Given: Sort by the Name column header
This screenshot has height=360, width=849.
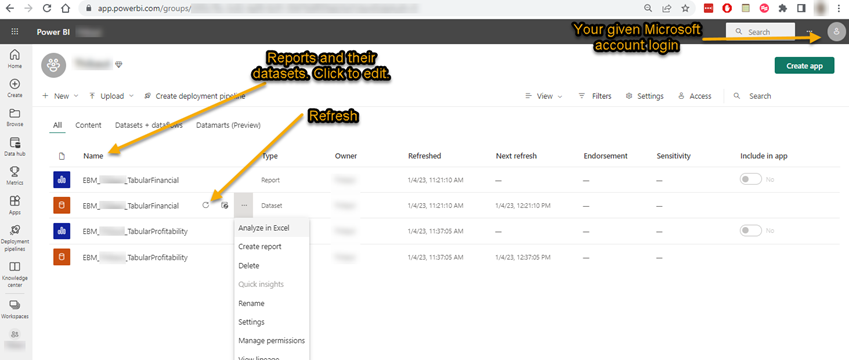Looking at the screenshot, I should 93,156.
